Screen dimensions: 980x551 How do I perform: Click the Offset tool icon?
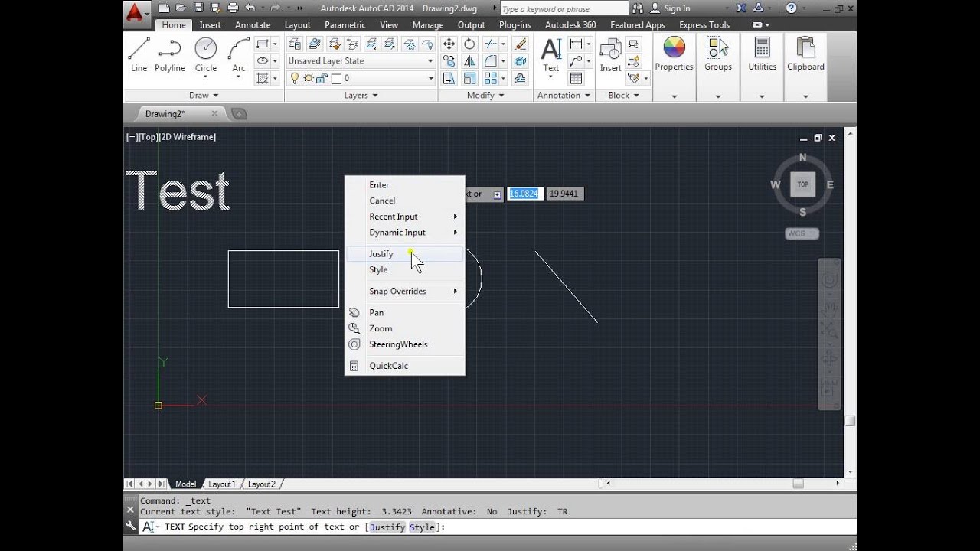521,78
